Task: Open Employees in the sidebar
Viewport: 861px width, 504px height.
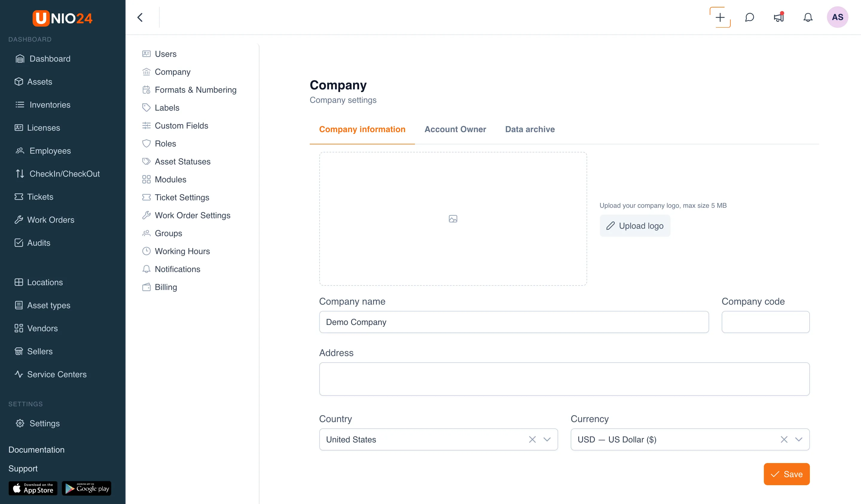Action: click(x=43, y=151)
